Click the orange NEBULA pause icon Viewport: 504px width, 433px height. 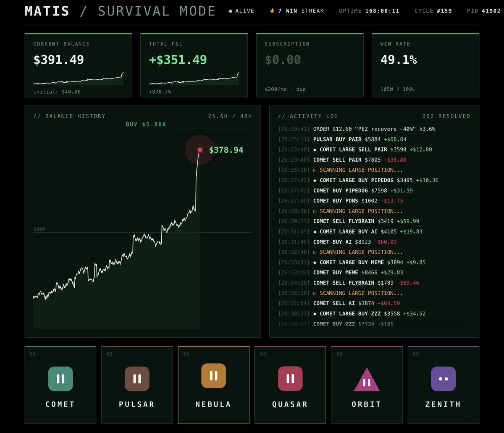coord(213,375)
